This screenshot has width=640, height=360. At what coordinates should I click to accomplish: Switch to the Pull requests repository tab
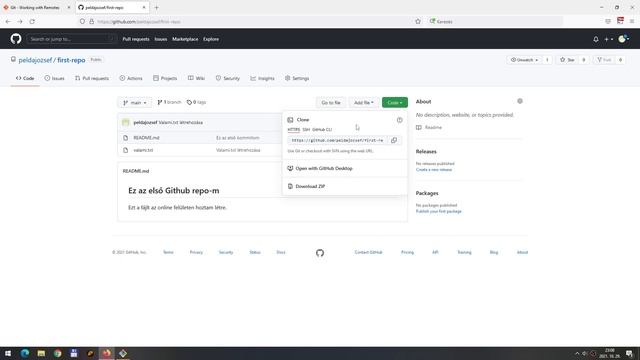[x=92, y=78]
